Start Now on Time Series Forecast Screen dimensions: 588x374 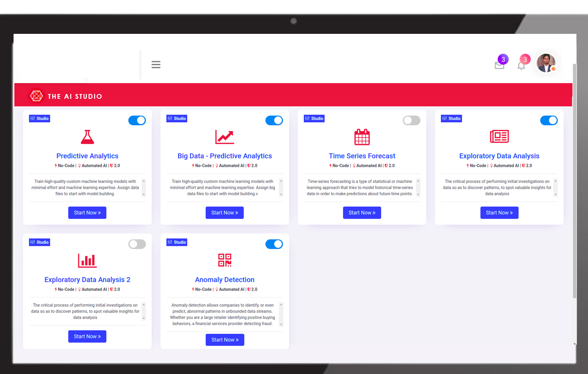pyautogui.click(x=362, y=213)
